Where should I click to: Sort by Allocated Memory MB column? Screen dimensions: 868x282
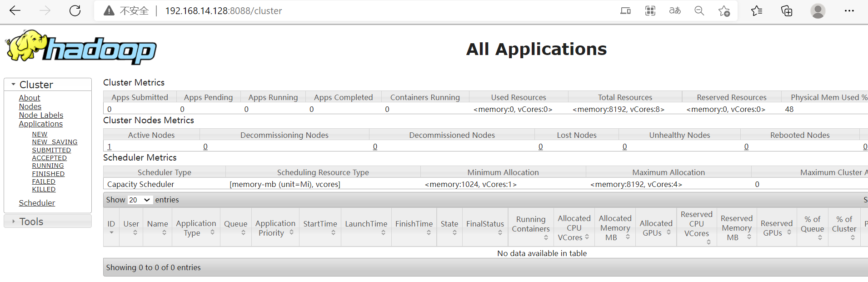point(628,237)
